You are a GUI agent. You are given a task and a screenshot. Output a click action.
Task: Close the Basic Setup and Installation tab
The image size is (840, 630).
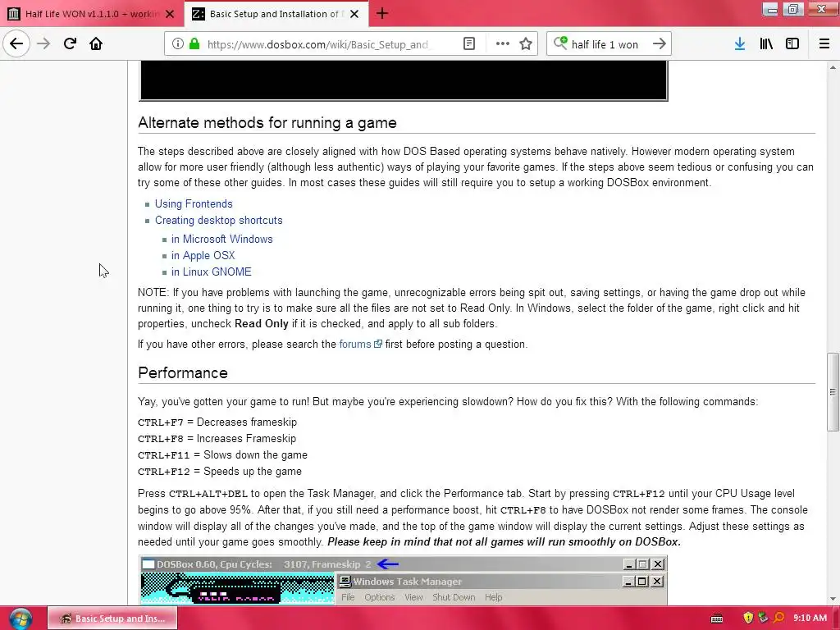tap(354, 14)
